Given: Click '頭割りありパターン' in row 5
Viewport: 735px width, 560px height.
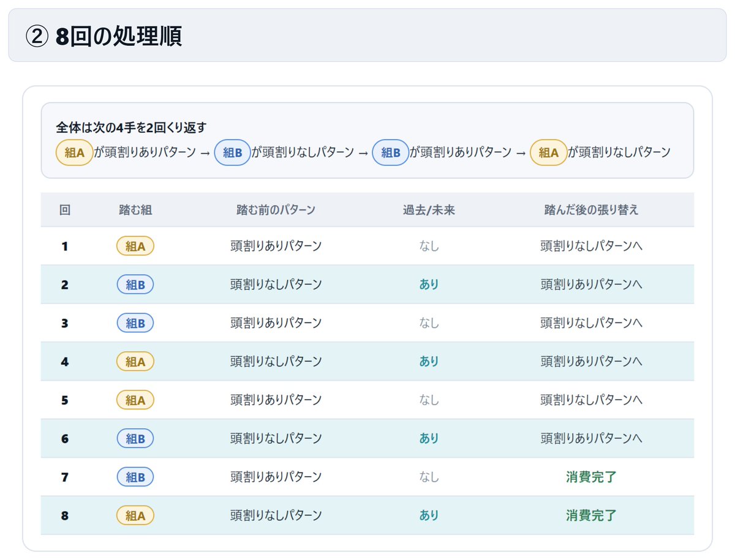Looking at the screenshot, I should click(x=276, y=400).
